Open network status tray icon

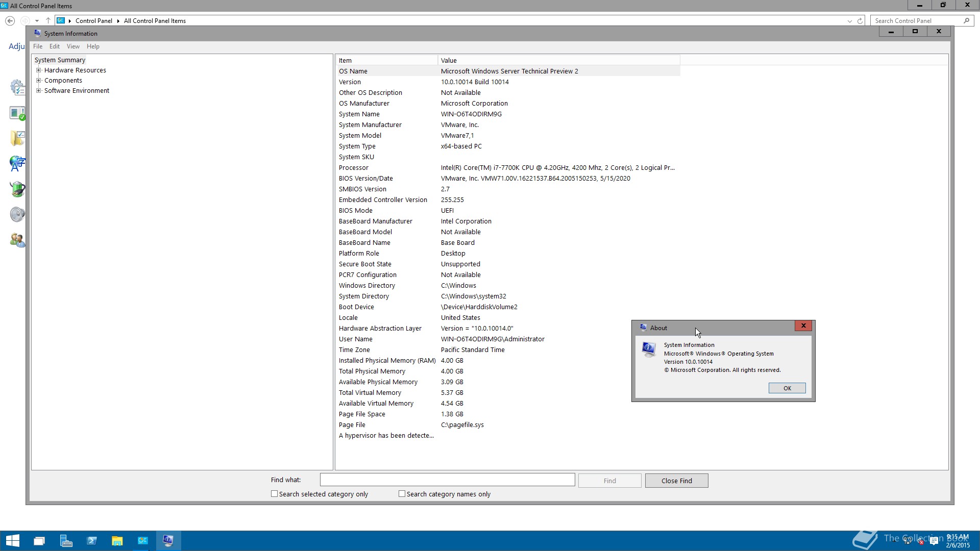click(908, 541)
